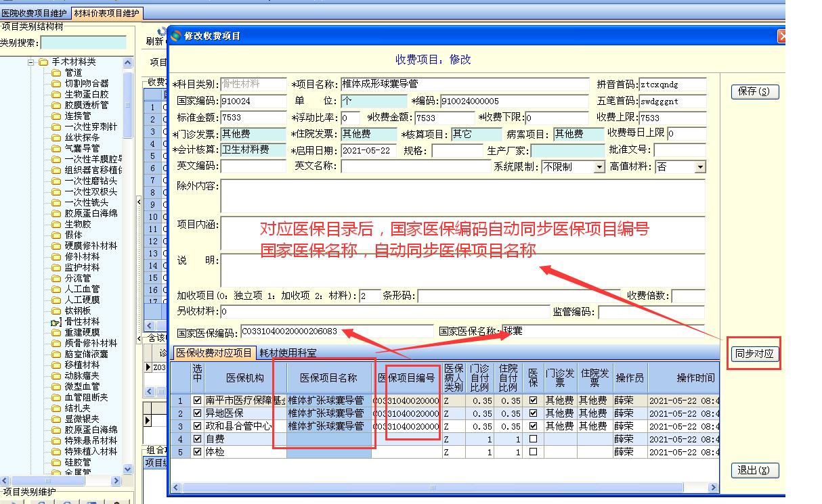The height and width of the screenshot is (504, 822).
Task: Click the open-folder icon beside 骨性材料
Action: (56, 322)
